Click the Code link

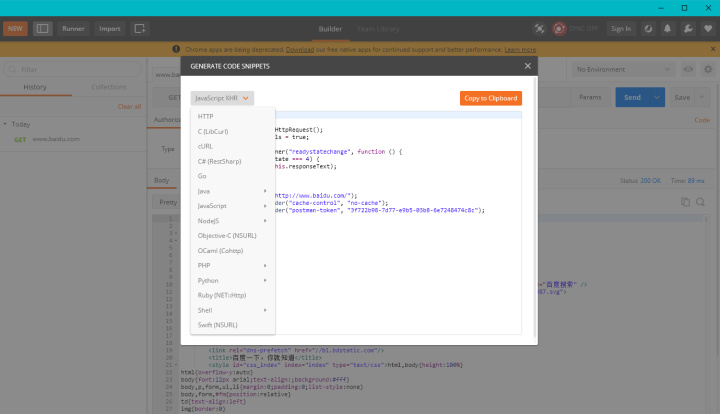click(702, 120)
